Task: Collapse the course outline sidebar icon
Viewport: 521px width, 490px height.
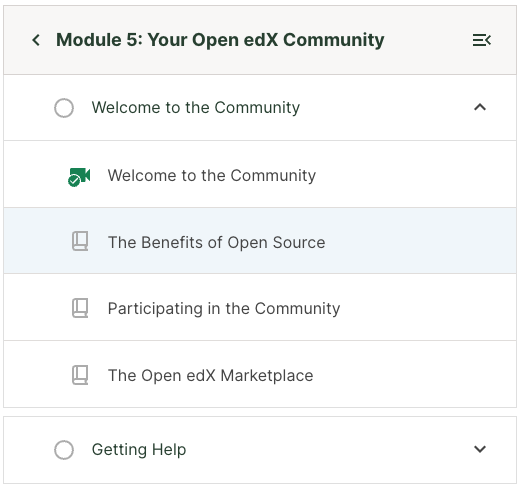Action: [x=482, y=40]
